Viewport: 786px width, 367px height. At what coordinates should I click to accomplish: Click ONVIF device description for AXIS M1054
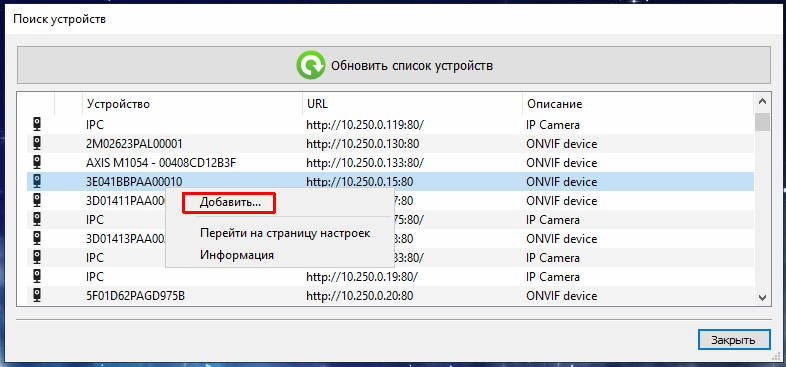pyautogui.click(x=561, y=163)
